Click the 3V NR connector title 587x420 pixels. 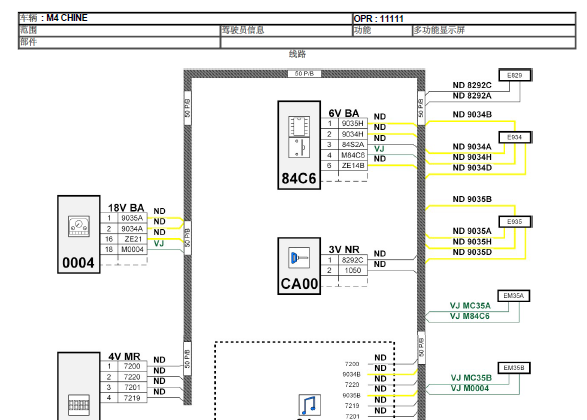pyautogui.click(x=344, y=249)
